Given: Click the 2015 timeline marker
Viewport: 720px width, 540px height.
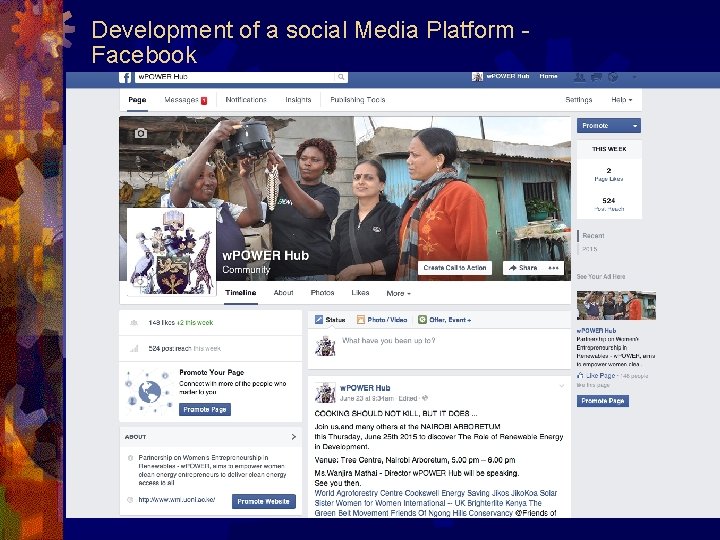Looking at the screenshot, I should pyautogui.click(x=590, y=249).
